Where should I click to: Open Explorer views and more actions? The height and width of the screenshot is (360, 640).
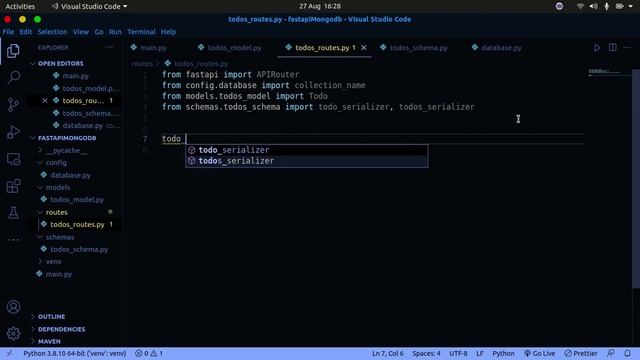coord(109,47)
